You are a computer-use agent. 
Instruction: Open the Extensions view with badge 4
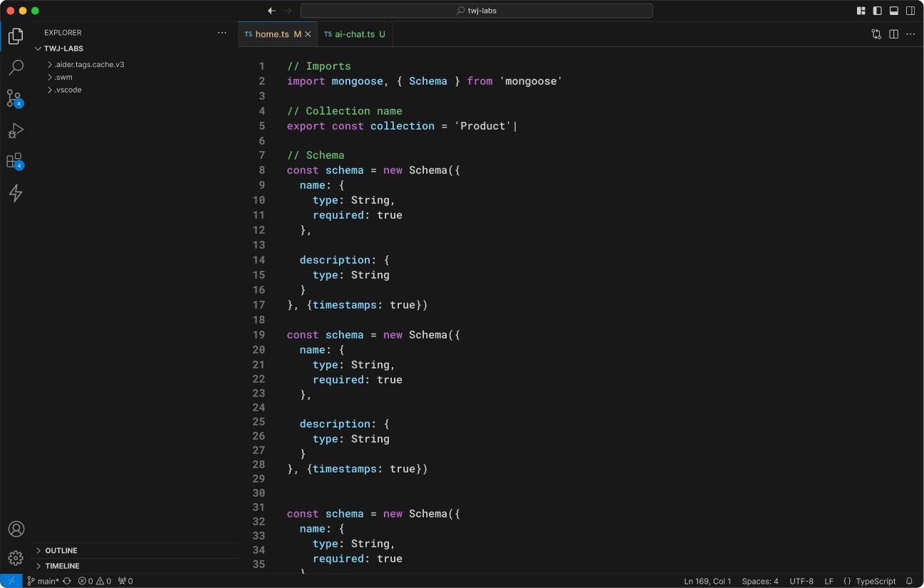coord(15,162)
